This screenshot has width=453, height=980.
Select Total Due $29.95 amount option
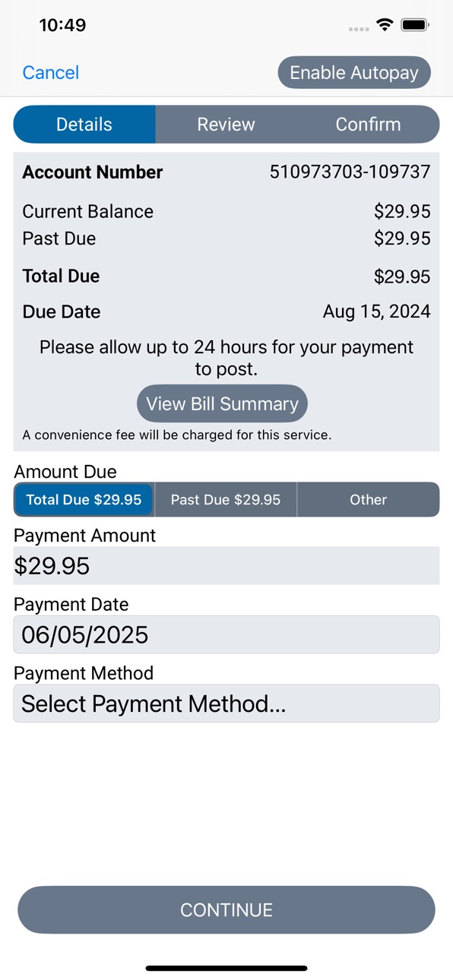click(x=84, y=500)
